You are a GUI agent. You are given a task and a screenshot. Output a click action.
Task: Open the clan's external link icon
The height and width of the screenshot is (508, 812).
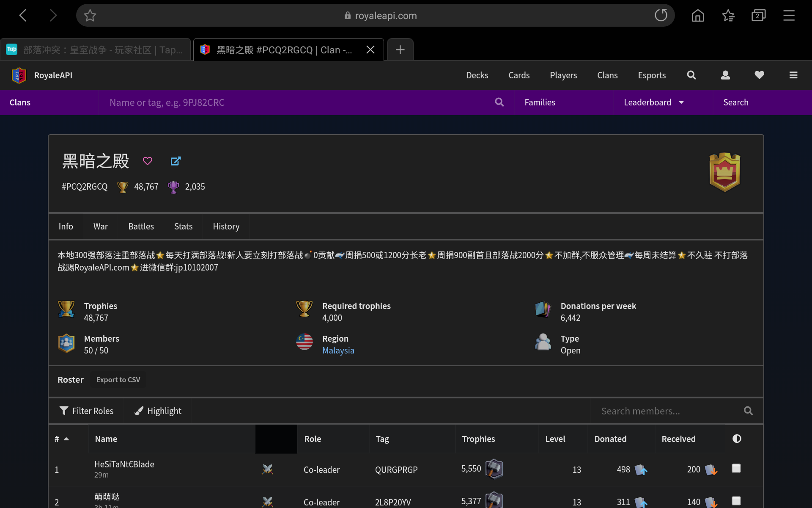pyautogui.click(x=176, y=161)
